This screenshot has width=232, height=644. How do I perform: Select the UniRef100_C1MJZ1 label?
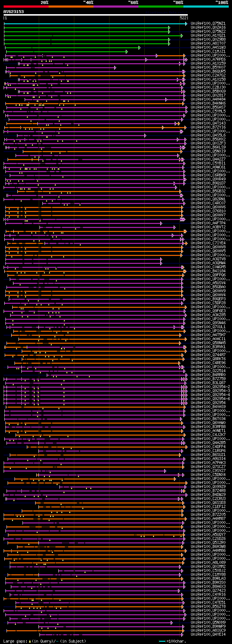[208, 52]
